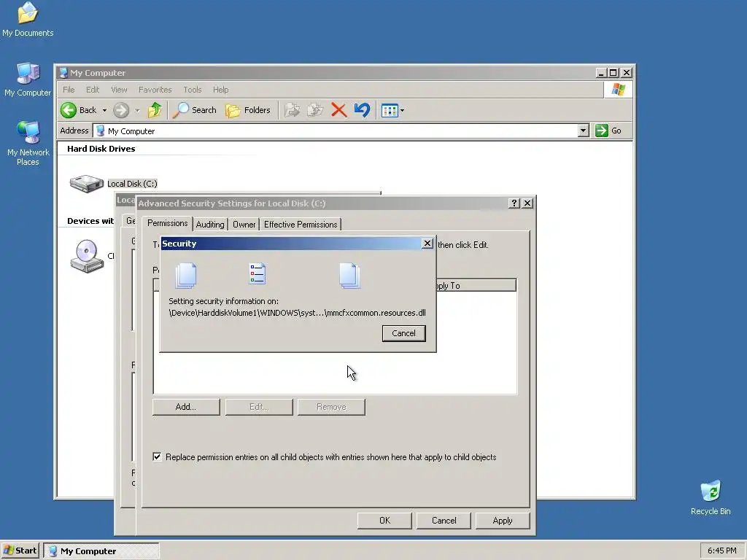Cancel the Security progress dialog

pos(403,333)
